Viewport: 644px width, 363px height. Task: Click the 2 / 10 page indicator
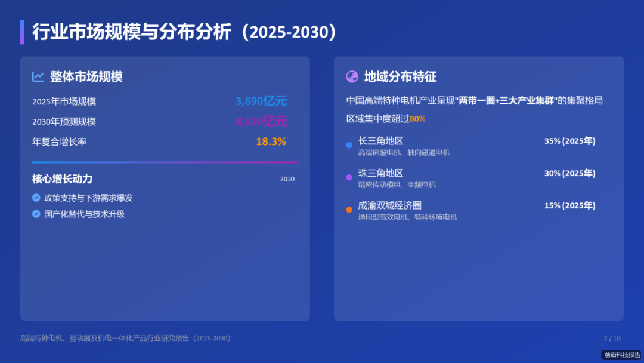612,337
